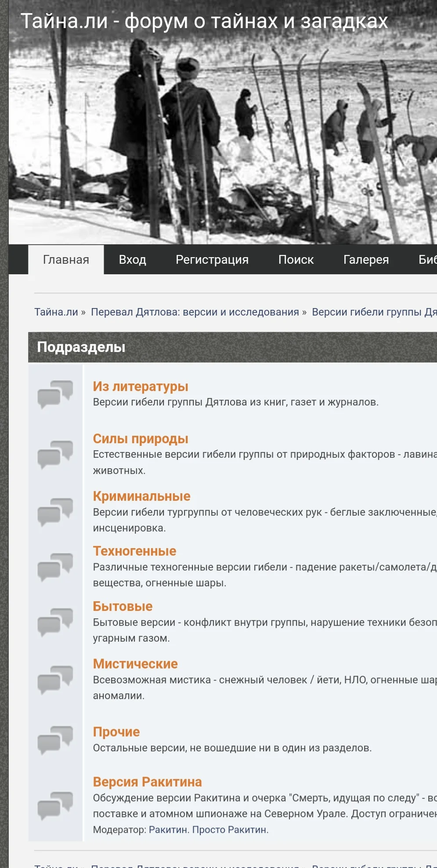
Task: Open the Главная tab
Action: 66,260
